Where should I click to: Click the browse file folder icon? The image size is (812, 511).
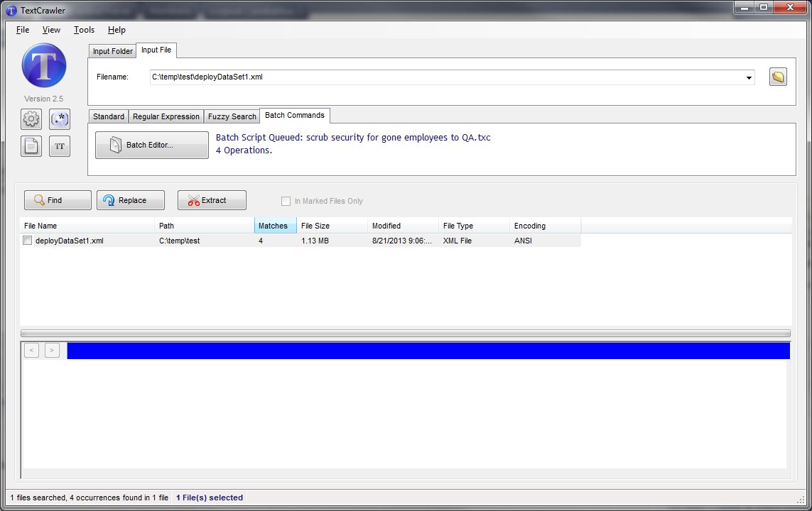(778, 77)
